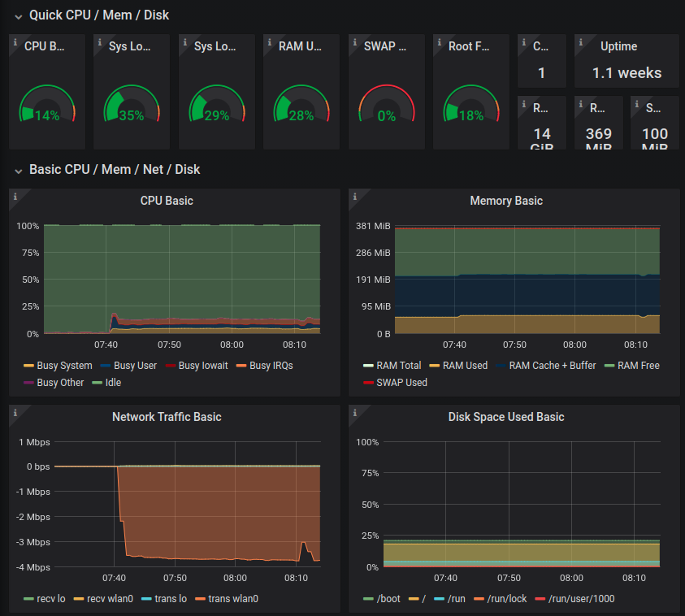Image resolution: width=685 pixels, height=616 pixels.
Task: Open info icon on RAM Used gauge panel
Action: (270, 42)
